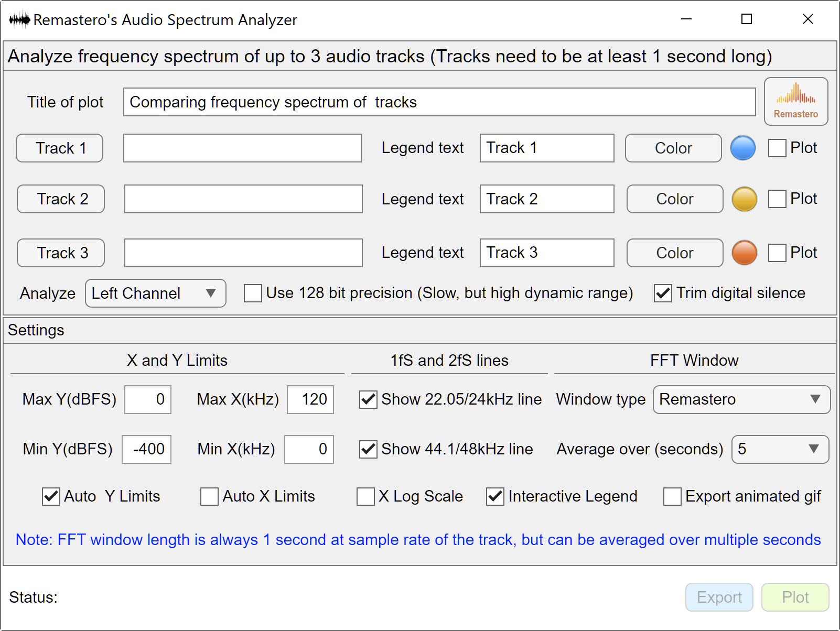Maximize the Audio Spectrum Analyzer window

pyautogui.click(x=747, y=19)
